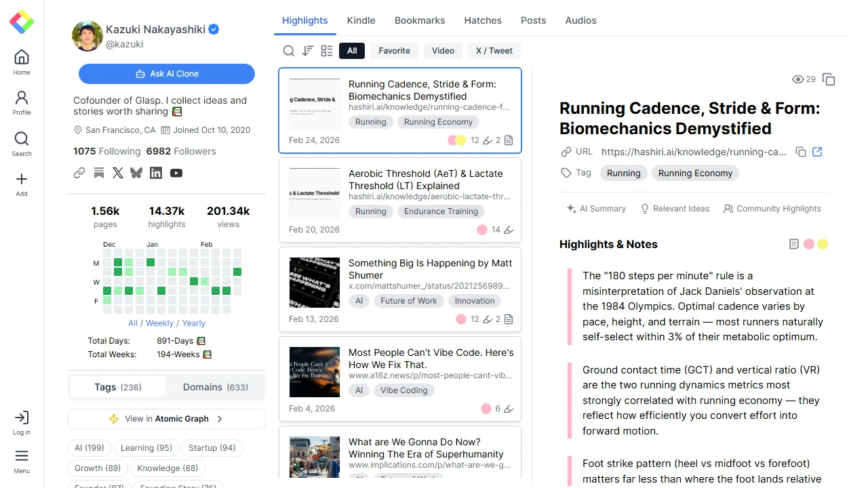
Task: Open Relevant Ideas for the article
Action: [675, 209]
